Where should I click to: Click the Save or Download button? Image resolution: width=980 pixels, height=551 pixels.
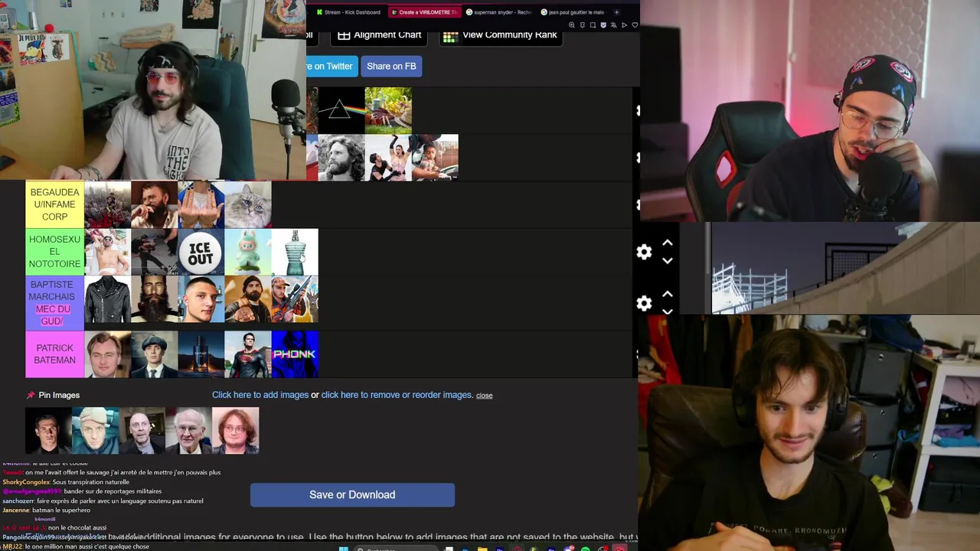pyautogui.click(x=352, y=495)
